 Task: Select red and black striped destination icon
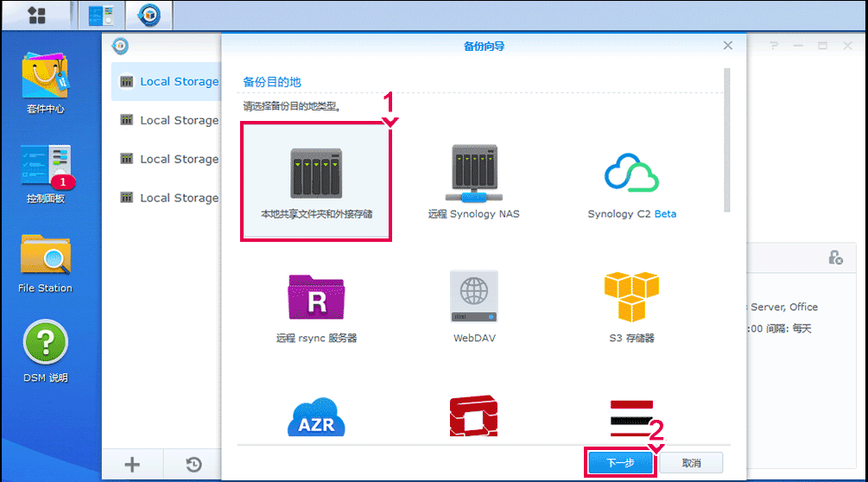coord(631,418)
